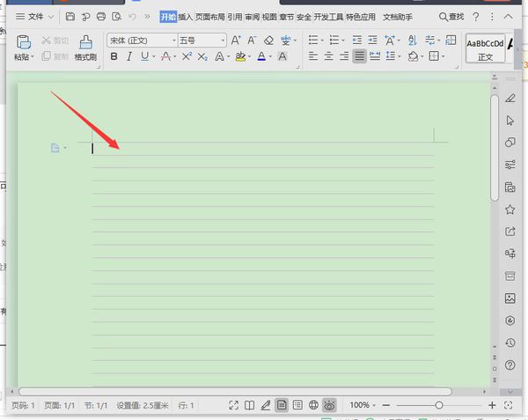Open the image icon in right sidebar

pyautogui.click(x=510, y=298)
